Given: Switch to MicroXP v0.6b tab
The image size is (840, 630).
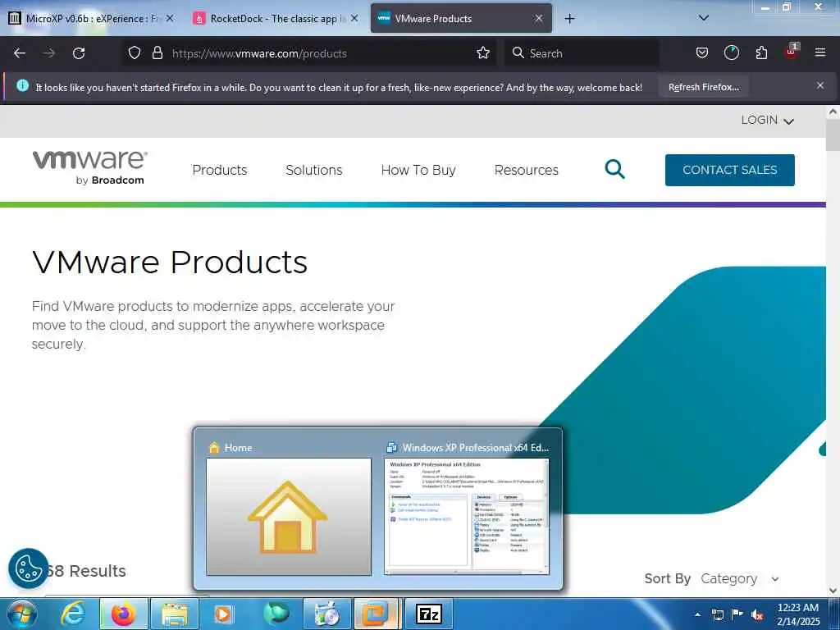Looking at the screenshot, I should 92,18.
